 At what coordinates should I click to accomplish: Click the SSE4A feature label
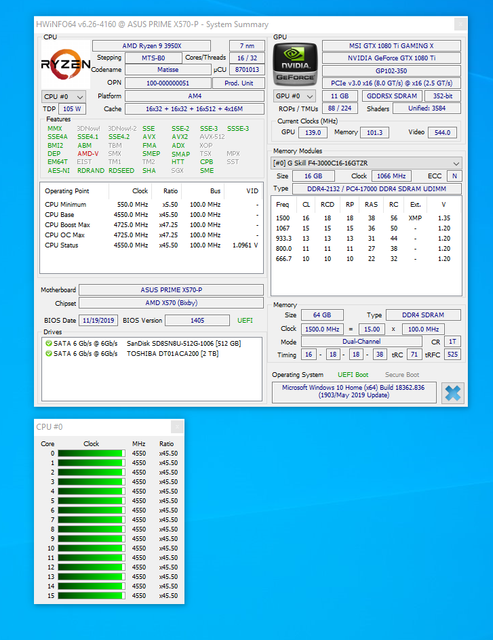click(58, 137)
